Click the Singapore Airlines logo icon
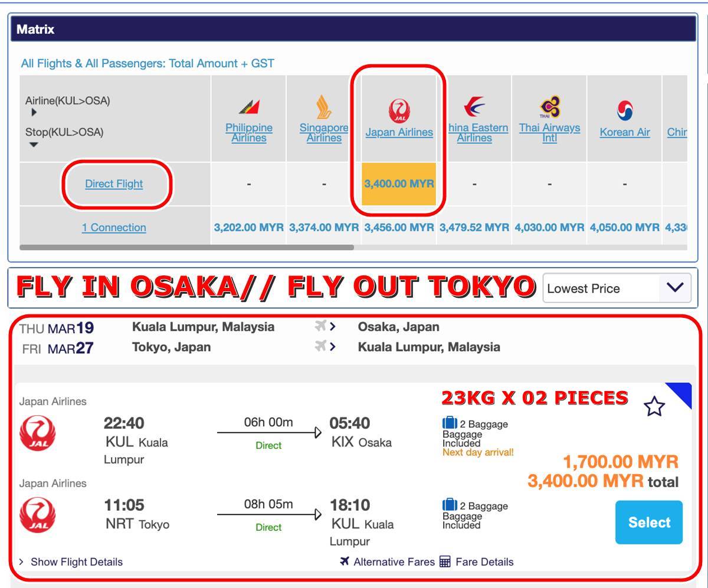Viewport: 708px width, 588px height. (324, 107)
